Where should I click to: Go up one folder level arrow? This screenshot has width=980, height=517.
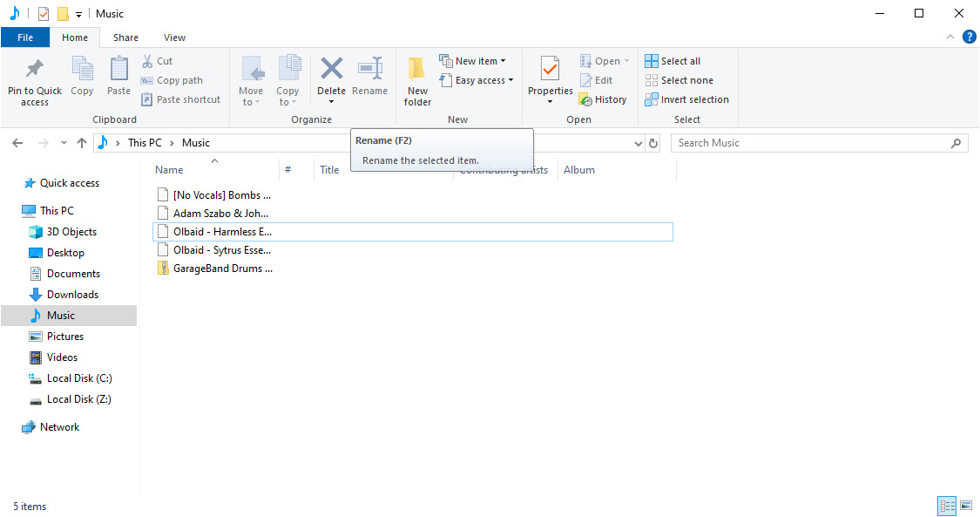pyautogui.click(x=82, y=143)
